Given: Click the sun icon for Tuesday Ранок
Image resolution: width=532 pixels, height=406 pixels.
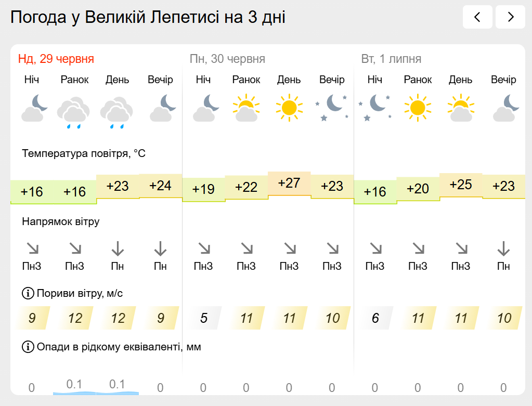Looking at the screenshot, I should pos(418,108).
